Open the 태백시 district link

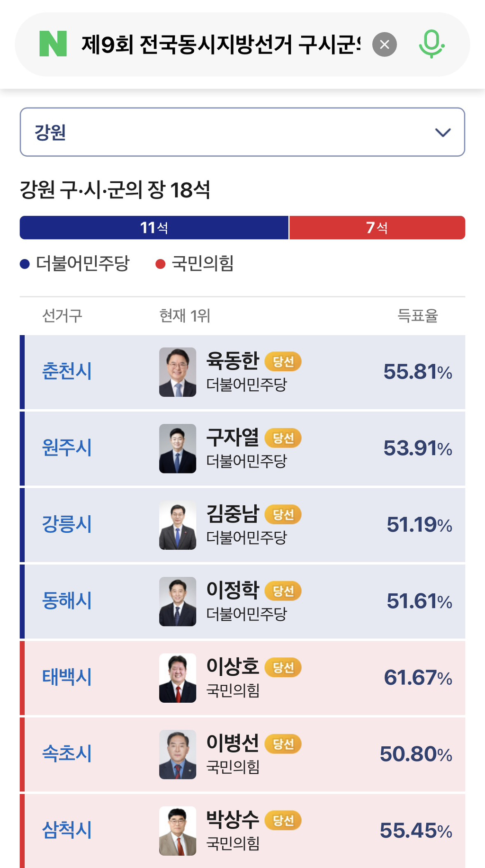(67, 677)
